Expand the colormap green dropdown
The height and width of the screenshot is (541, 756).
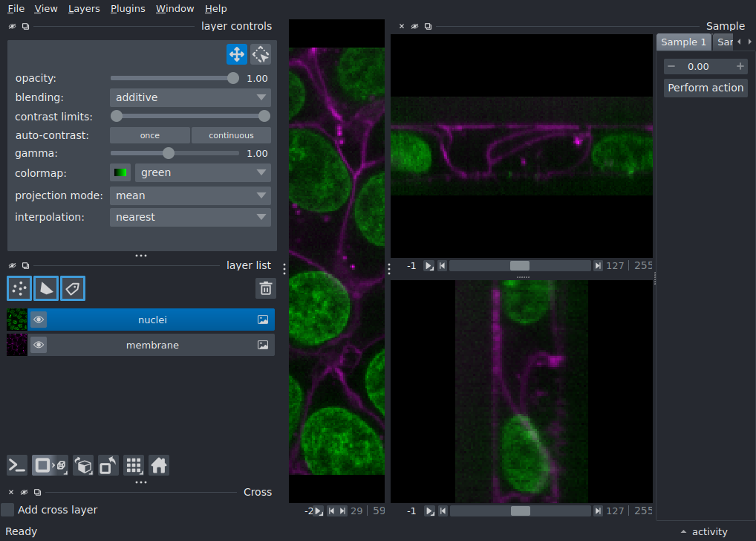coord(203,172)
